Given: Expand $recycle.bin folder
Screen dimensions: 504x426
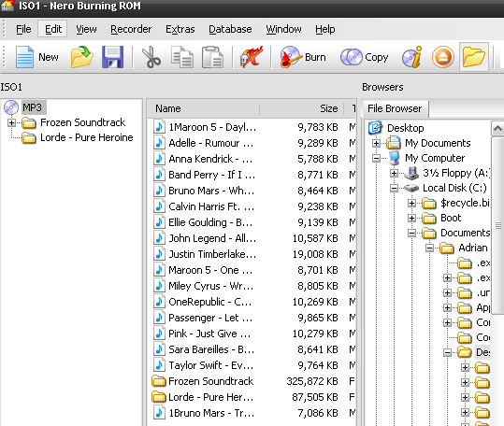Looking at the screenshot, I should 411,203.
